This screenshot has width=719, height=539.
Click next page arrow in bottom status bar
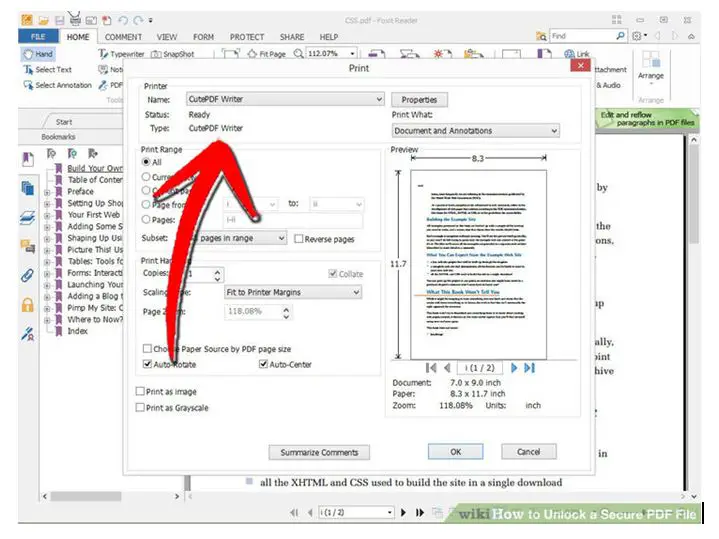click(404, 512)
